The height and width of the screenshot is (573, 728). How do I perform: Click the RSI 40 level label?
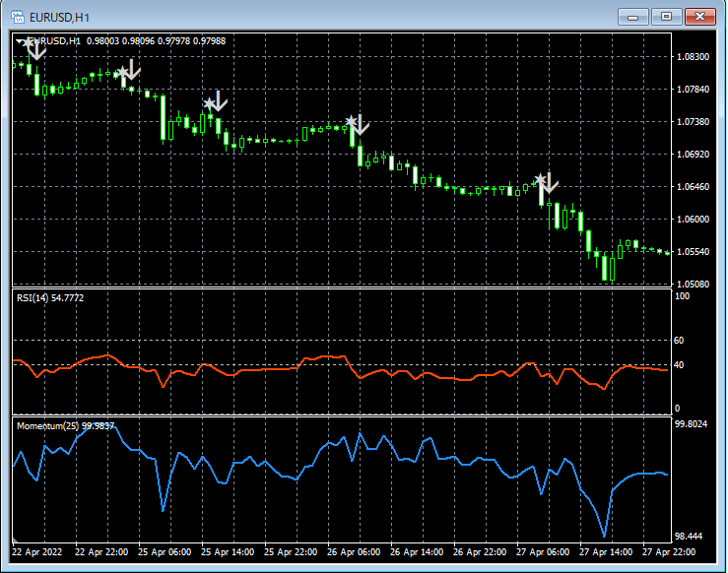(x=679, y=364)
